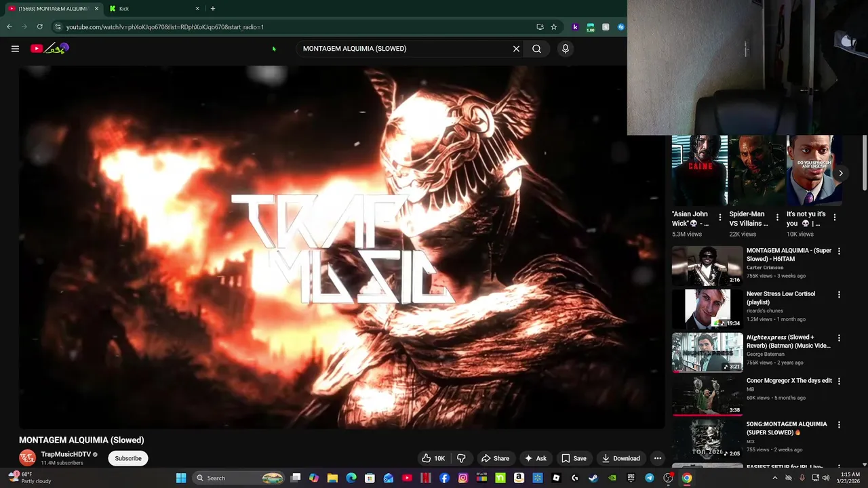
Task: Open Steam from taskbar
Action: click(593, 478)
